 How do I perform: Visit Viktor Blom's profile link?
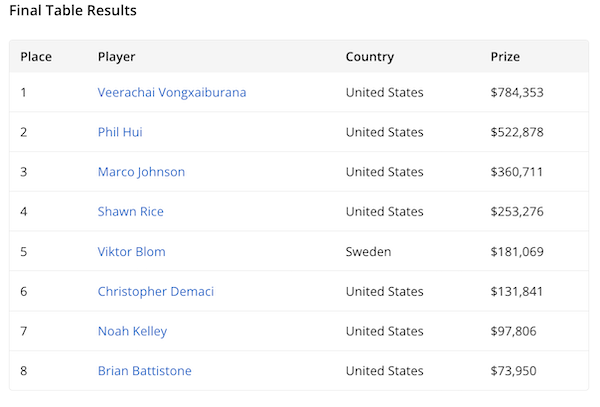pyautogui.click(x=131, y=252)
